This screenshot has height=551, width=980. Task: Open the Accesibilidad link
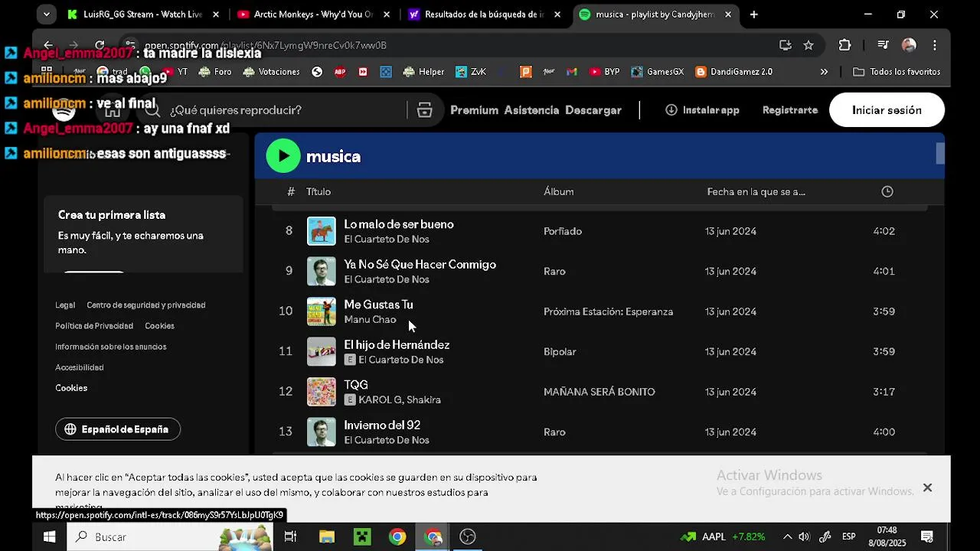(x=80, y=367)
